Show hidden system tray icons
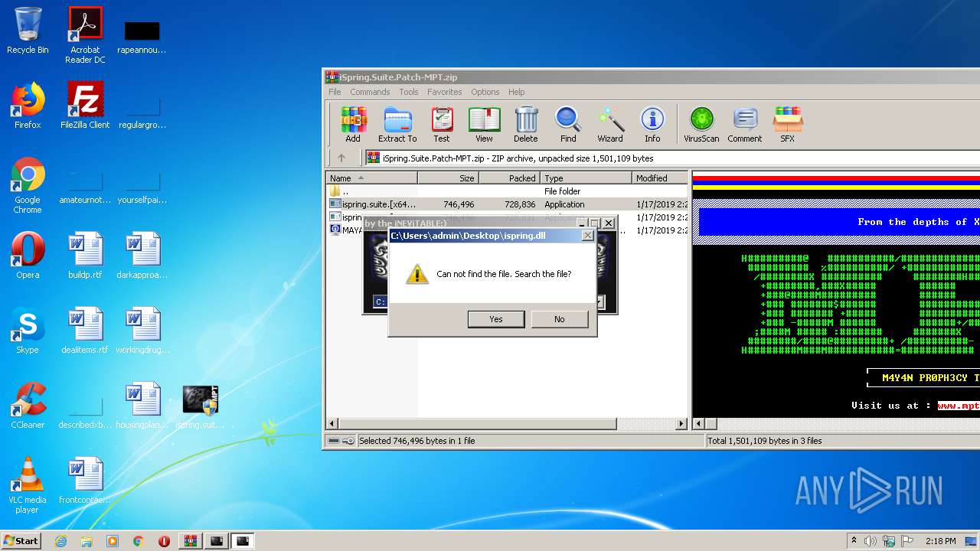The height and width of the screenshot is (551, 980). [854, 541]
